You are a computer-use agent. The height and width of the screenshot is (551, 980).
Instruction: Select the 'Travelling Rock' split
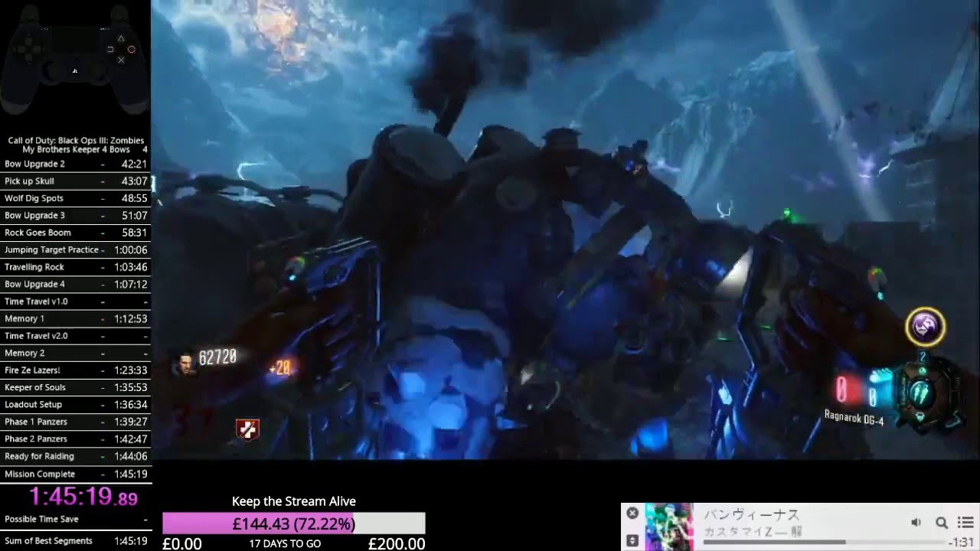click(76, 267)
